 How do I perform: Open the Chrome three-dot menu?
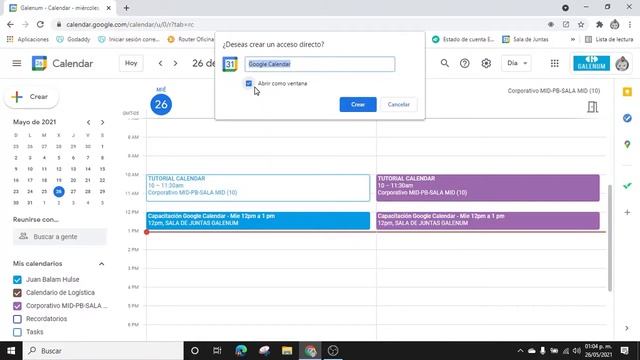point(630,24)
